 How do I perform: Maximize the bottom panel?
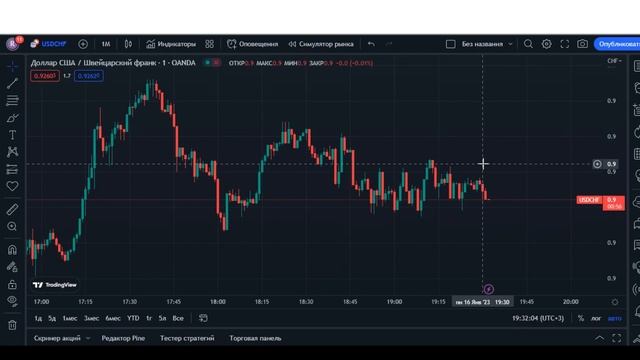click(x=617, y=338)
